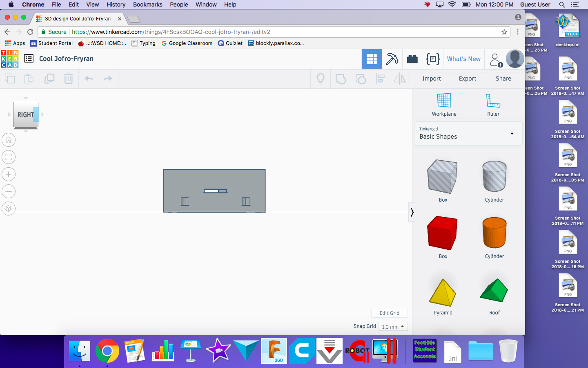Open the Chrome View menu

[x=93, y=4]
